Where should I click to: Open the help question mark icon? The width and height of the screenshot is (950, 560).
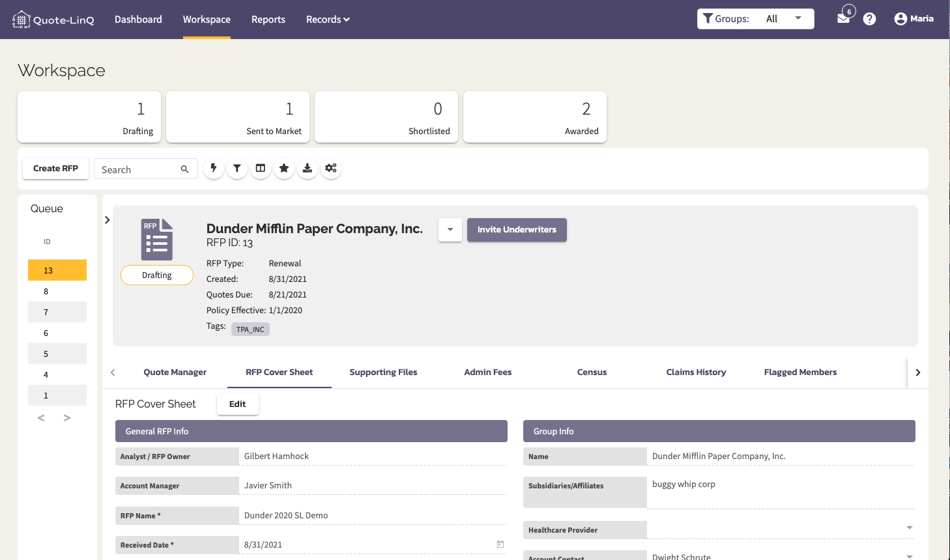point(869,19)
